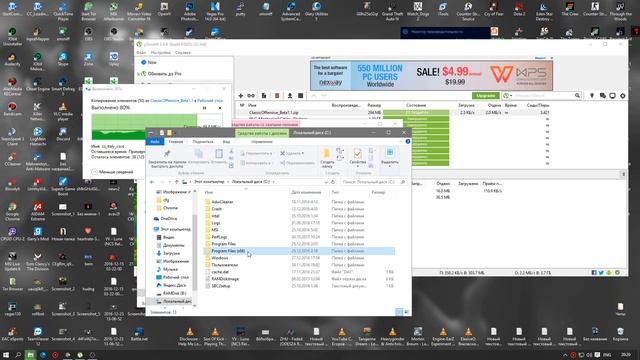
Task: Click the Twitter icon in uTorrent status bar
Action: coord(602,273)
